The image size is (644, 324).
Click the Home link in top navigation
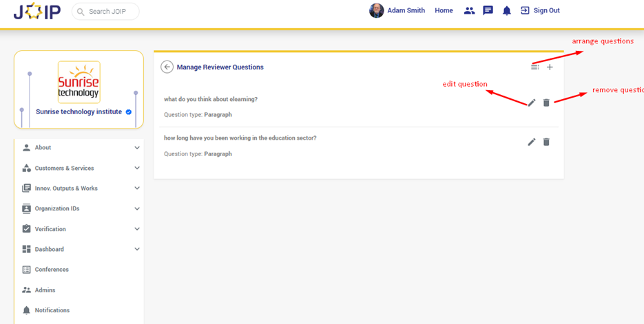click(444, 11)
